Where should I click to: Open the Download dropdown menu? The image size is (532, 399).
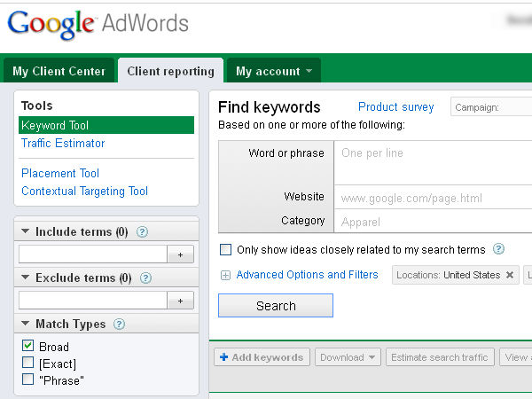pos(348,357)
